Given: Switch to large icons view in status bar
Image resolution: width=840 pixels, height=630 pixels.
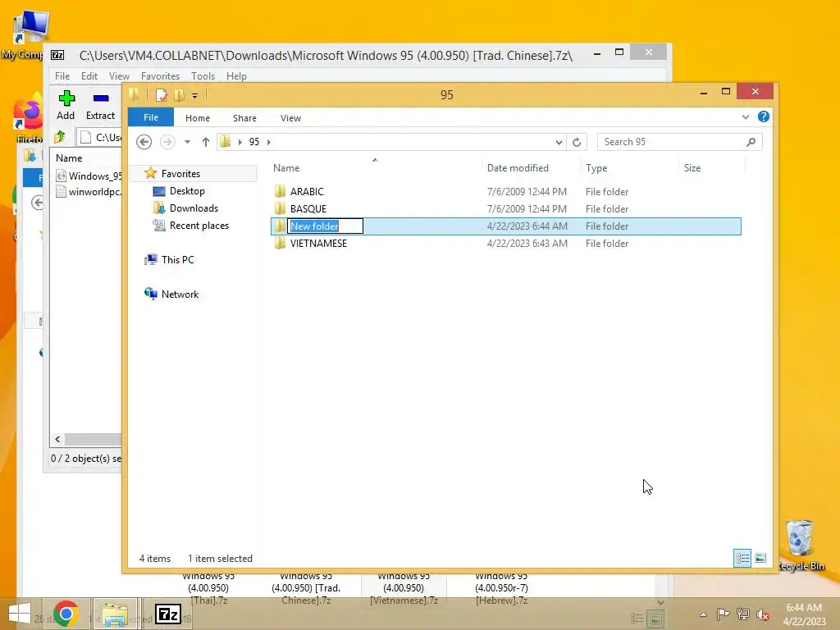Looking at the screenshot, I should (x=760, y=558).
